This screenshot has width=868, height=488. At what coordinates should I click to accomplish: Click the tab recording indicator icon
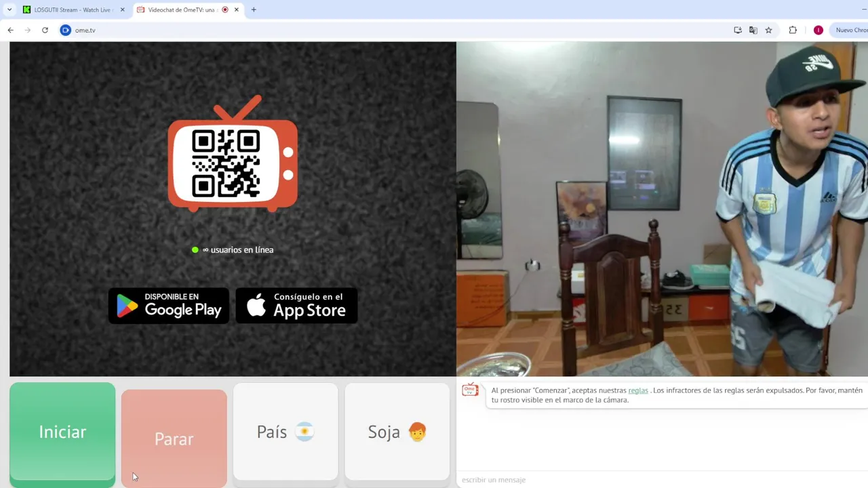[x=225, y=9]
